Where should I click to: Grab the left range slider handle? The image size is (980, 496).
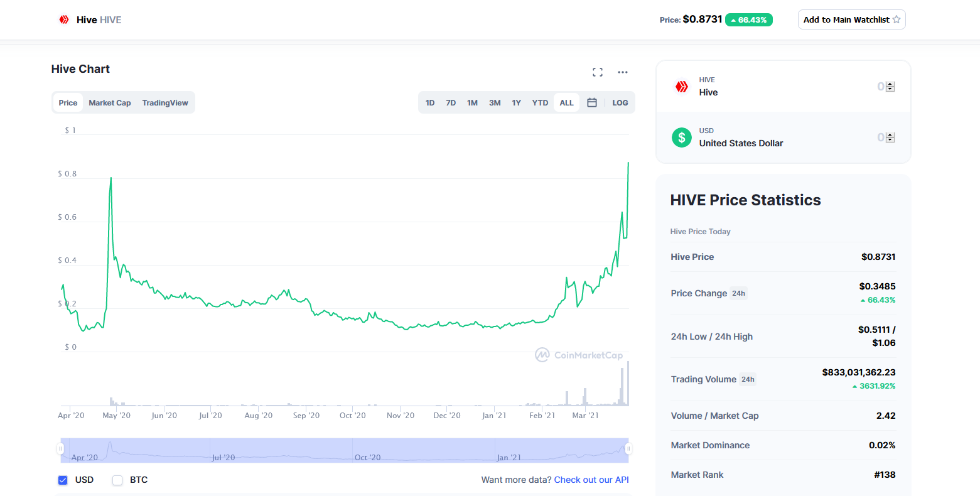(x=60, y=449)
